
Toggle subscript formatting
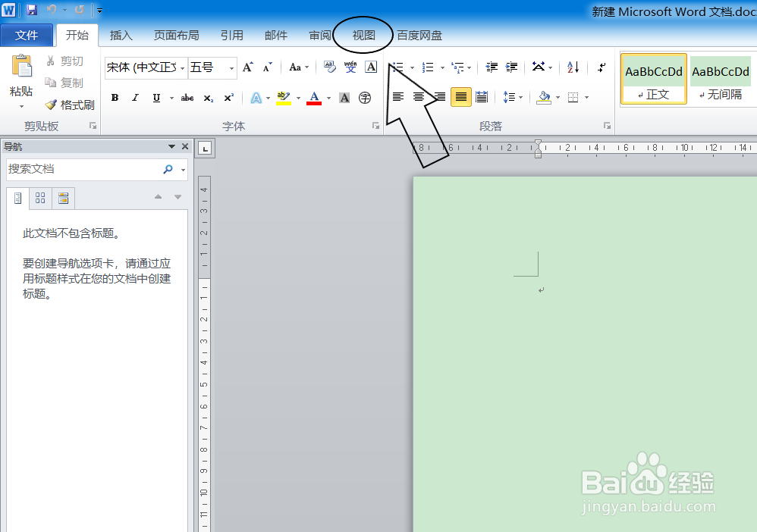pos(209,97)
